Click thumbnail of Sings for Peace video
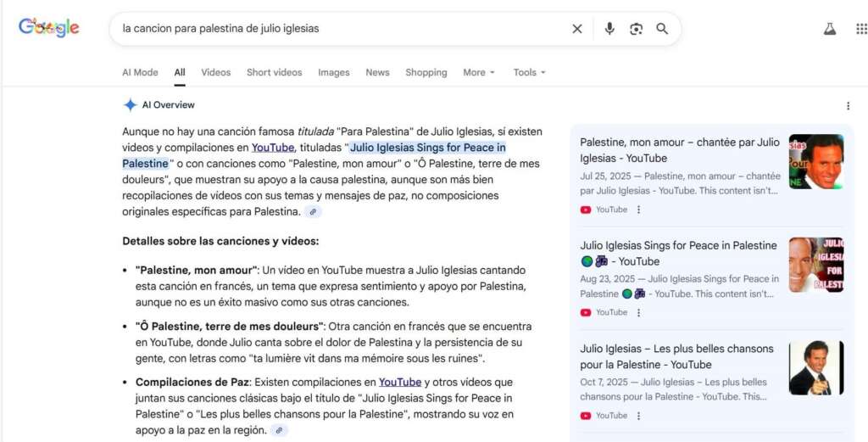The height and width of the screenshot is (442, 868). (x=816, y=265)
